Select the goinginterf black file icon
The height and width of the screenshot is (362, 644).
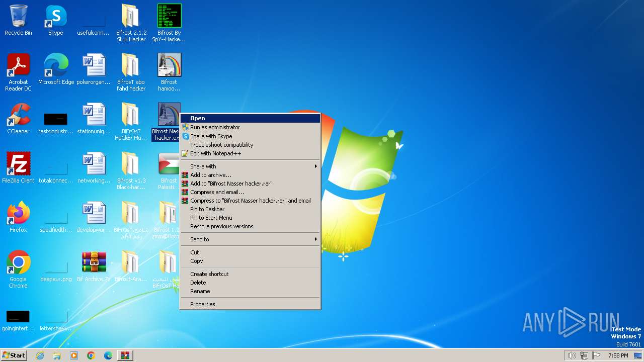pos(18,319)
